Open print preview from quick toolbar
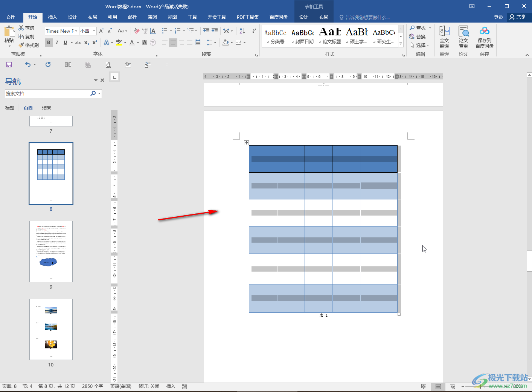This screenshot has width=532, height=392. click(108, 65)
